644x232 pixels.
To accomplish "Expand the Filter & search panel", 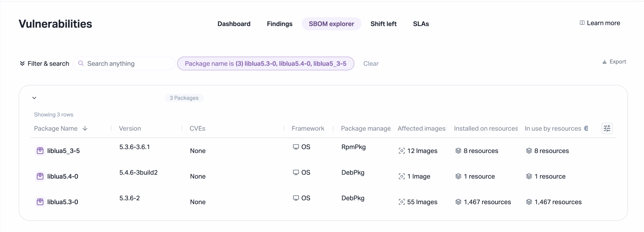I will coord(44,63).
